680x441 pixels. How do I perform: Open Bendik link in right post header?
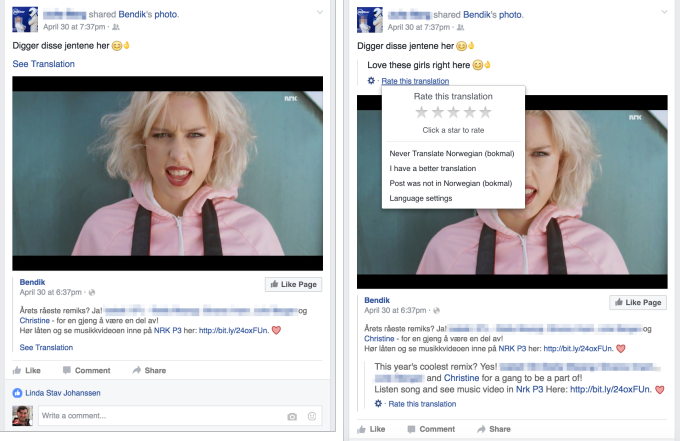[x=477, y=15]
